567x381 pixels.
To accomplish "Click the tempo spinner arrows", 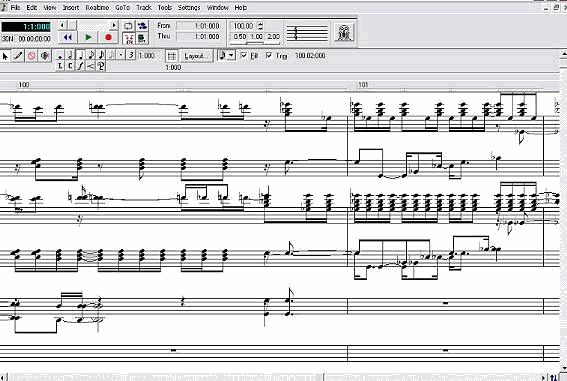I will 260,26.
